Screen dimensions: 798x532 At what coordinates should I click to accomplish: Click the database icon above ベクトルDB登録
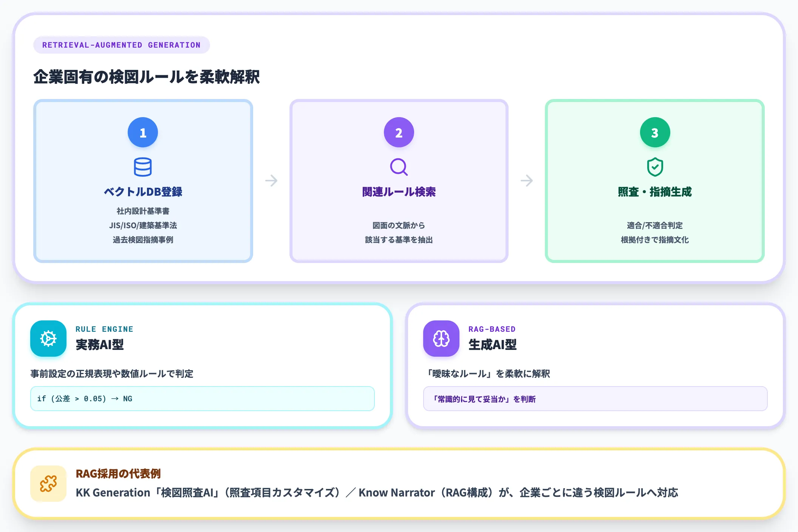[x=143, y=167]
